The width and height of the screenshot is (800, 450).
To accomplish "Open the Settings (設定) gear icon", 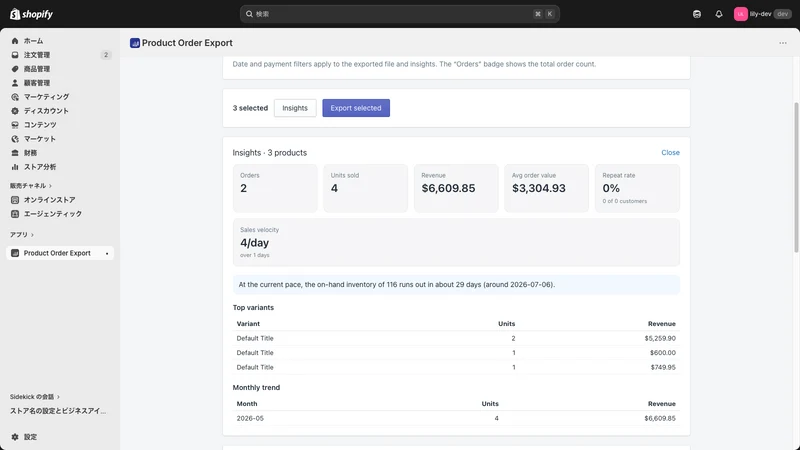I will (x=15, y=437).
